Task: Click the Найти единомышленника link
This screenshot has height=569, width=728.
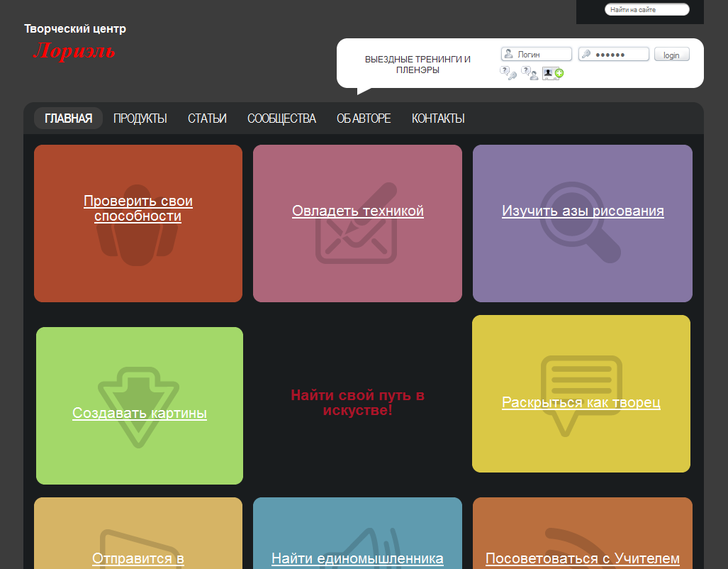Action: click(357, 559)
